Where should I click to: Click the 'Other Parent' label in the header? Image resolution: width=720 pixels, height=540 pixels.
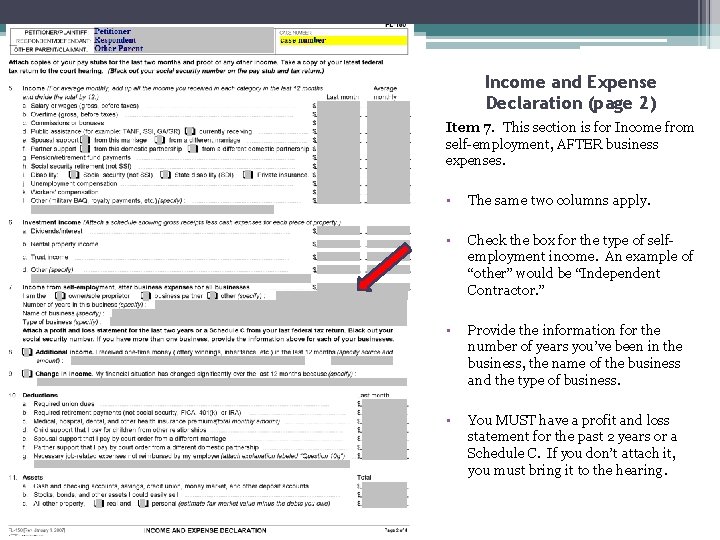click(x=118, y=48)
